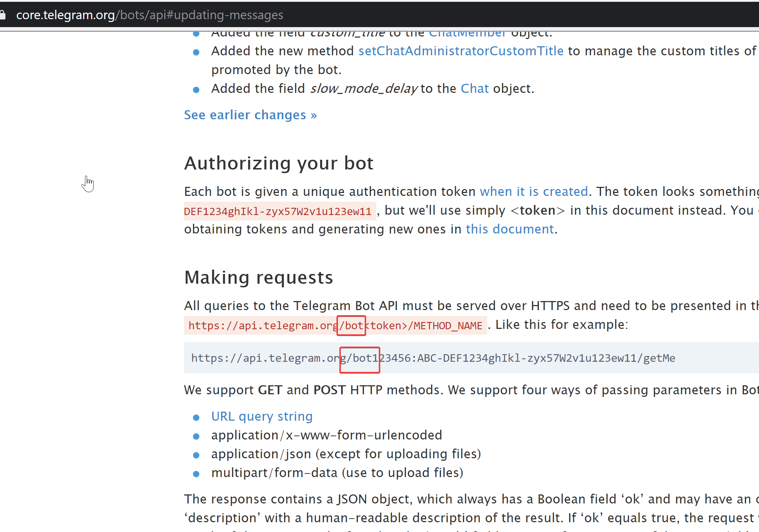Image resolution: width=759 pixels, height=532 pixels.
Task: Click the 'Making requests' heading
Action: coord(258,278)
